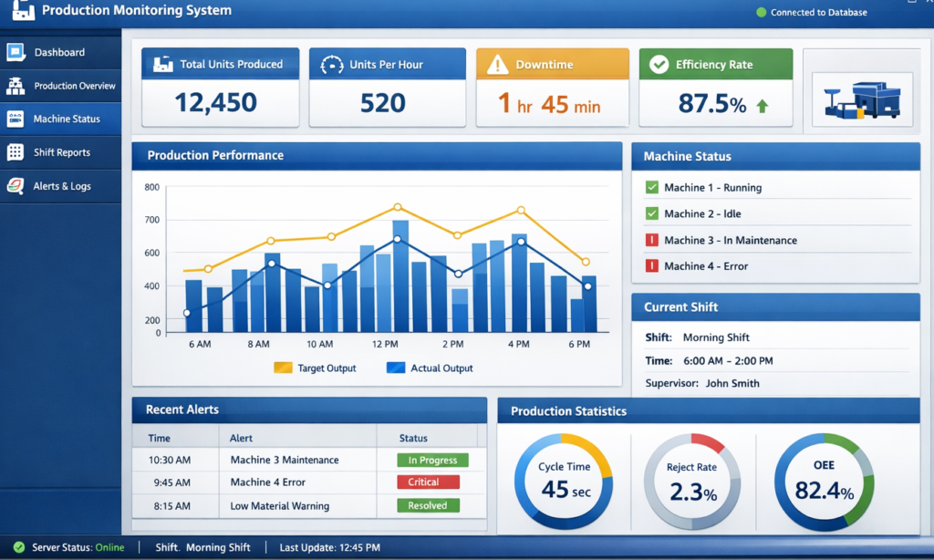Click the Downtime warning triangle icon
The height and width of the screenshot is (560, 934).
(x=497, y=65)
